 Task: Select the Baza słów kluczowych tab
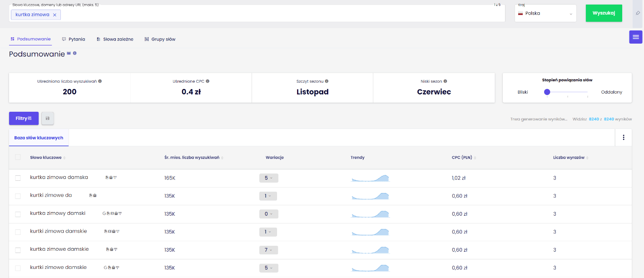coord(39,138)
